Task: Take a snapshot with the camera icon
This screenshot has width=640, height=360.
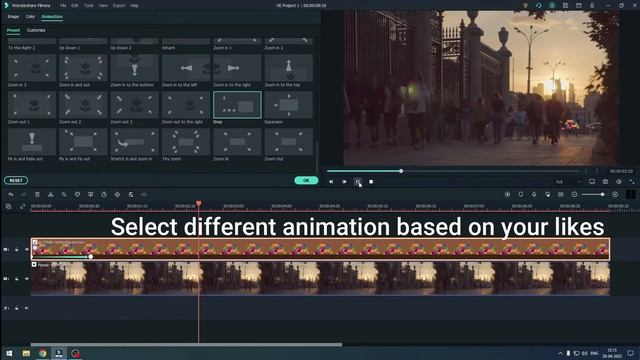Action: pos(605,182)
